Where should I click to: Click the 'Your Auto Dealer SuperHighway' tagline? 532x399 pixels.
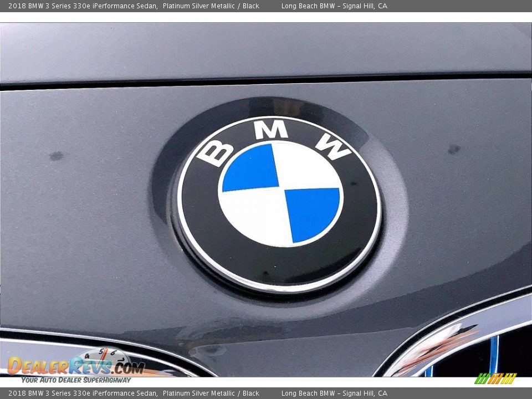[76, 380]
